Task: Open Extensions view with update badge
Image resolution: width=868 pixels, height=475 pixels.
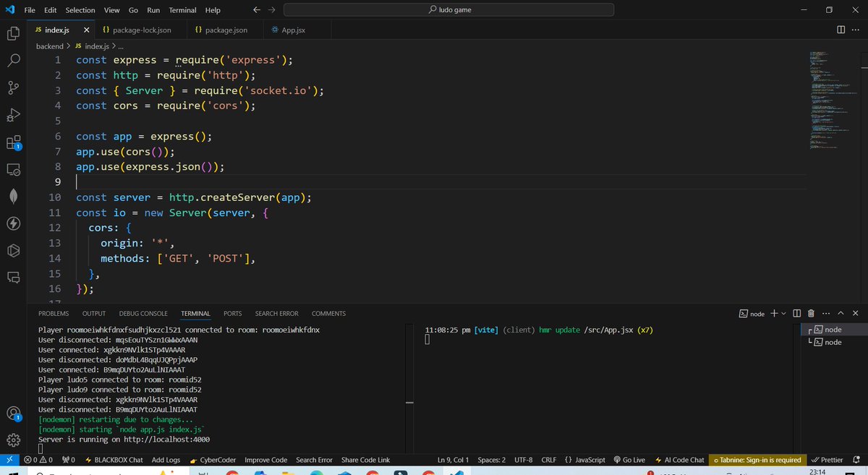Action: click(x=13, y=142)
